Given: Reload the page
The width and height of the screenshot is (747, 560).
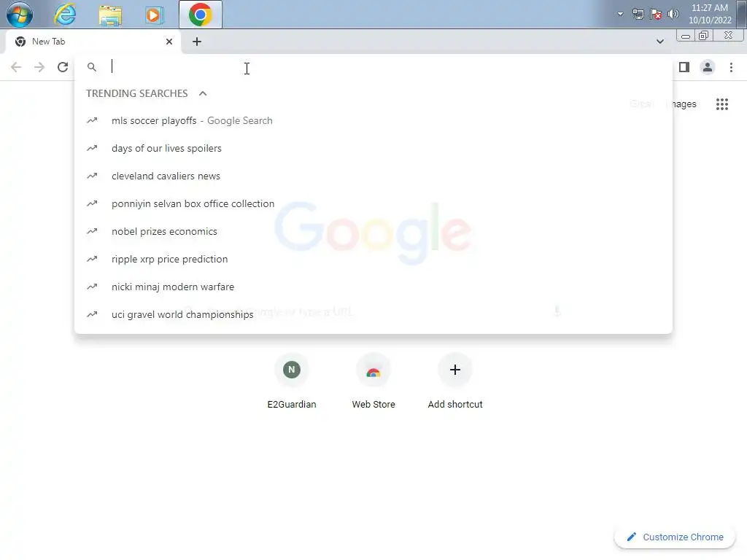Looking at the screenshot, I should [63, 67].
